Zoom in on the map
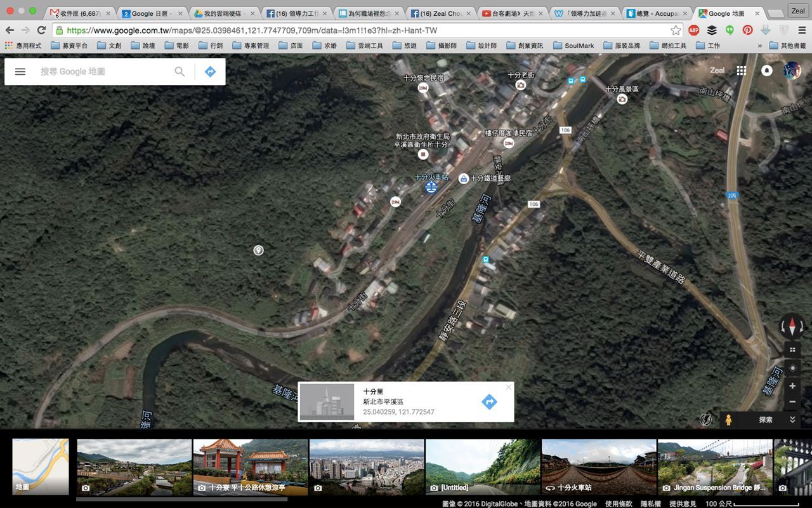The width and height of the screenshot is (812, 508). [x=792, y=386]
